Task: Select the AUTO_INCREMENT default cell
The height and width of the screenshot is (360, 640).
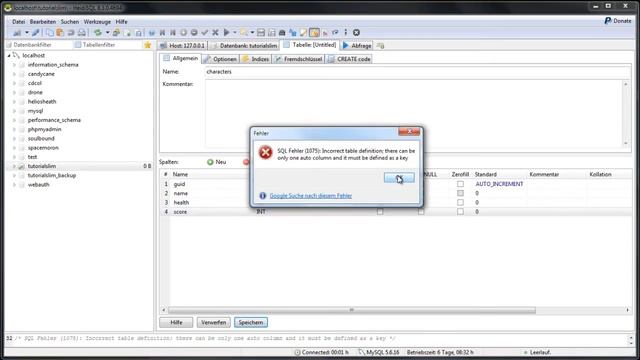Action: (499, 184)
